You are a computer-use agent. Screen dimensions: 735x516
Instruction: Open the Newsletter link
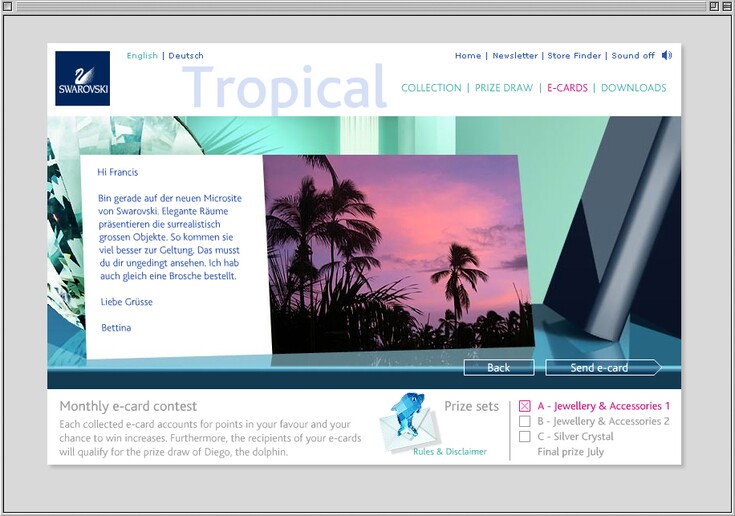(x=515, y=56)
